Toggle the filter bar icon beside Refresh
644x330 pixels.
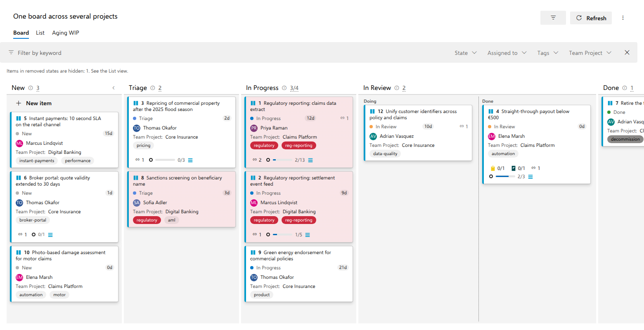coord(553,18)
